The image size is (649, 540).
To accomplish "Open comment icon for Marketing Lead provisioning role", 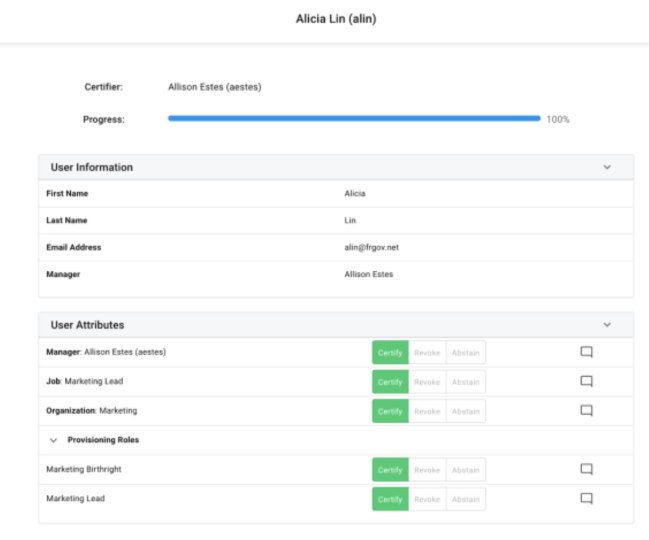I will click(587, 498).
